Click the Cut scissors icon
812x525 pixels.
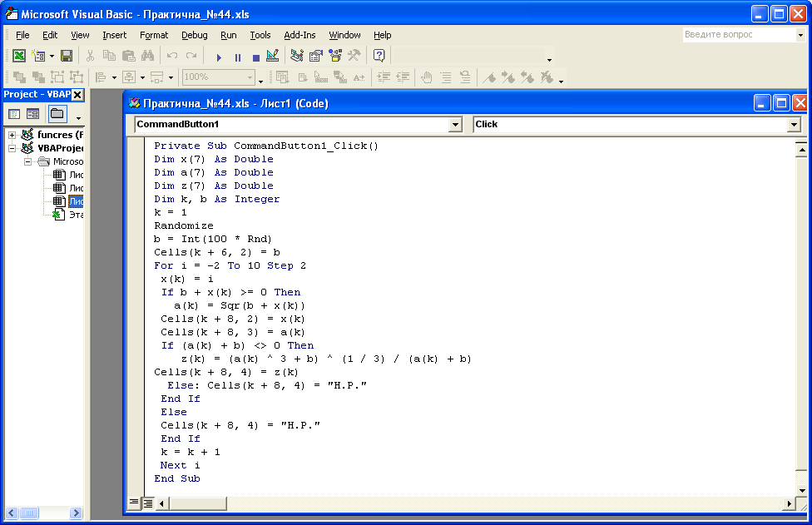[x=90, y=56]
